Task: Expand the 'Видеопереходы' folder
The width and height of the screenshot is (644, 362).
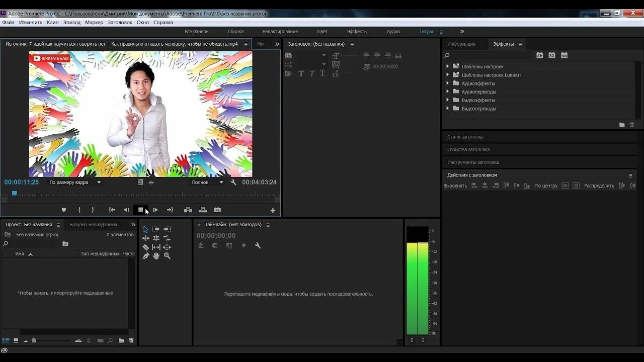Action: [x=447, y=109]
